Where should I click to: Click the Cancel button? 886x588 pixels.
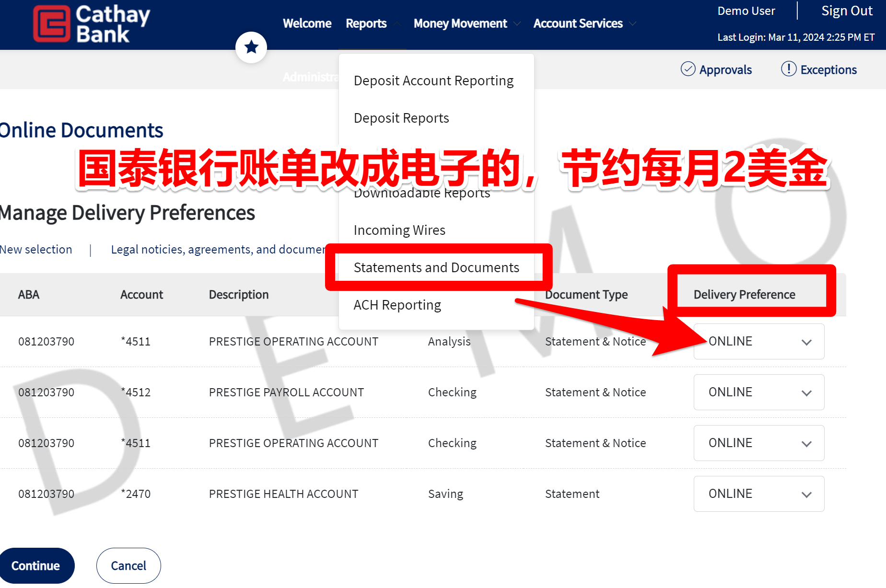(128, 565)
